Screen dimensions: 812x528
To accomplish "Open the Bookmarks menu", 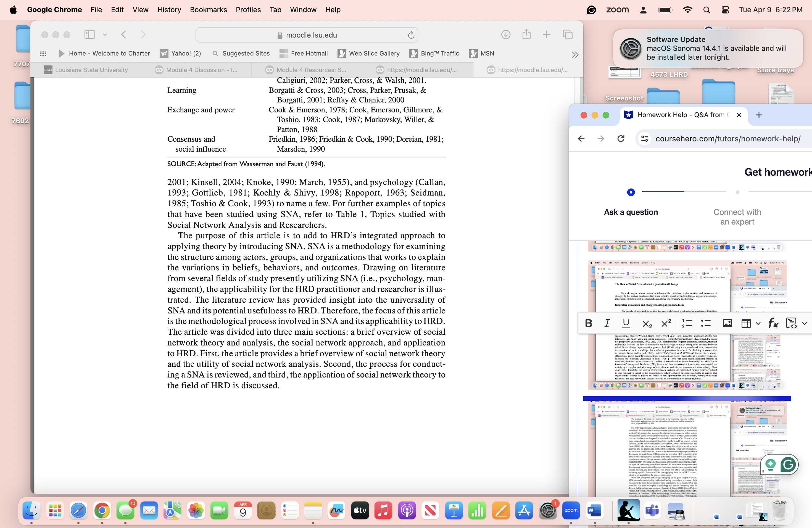I will pyautogui.click(x=208, y=10).
